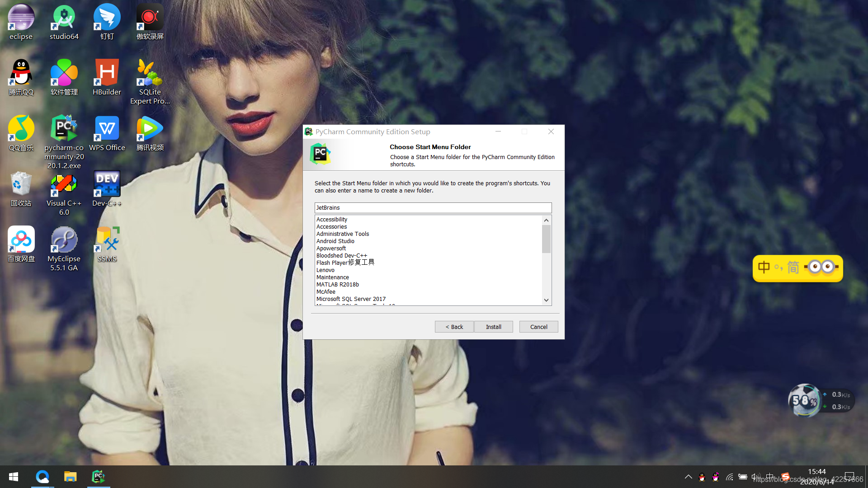Click the Back button

454,327
